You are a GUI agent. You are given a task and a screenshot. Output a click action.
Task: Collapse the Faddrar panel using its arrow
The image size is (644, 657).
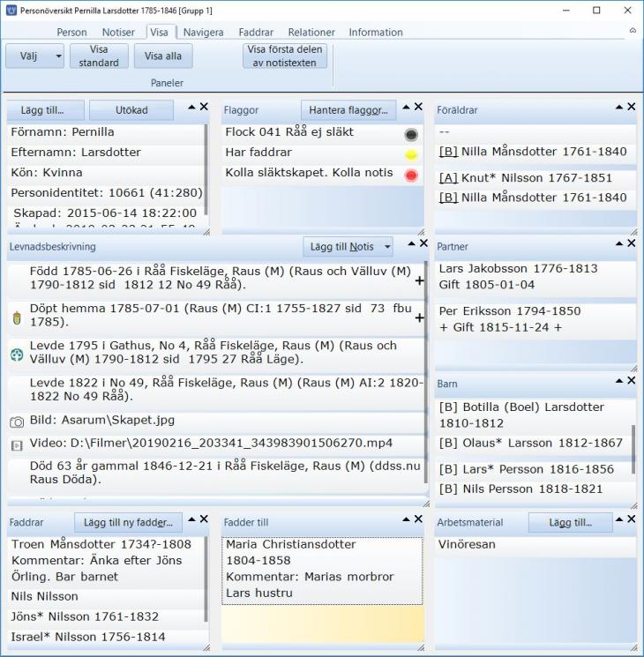192,519
